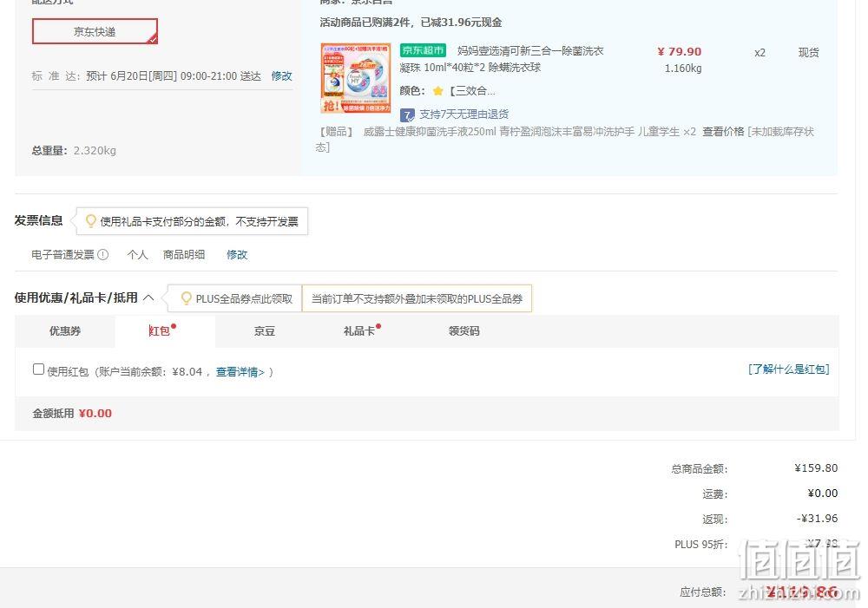Click the 京东超市 green badge
This screenshot has height=608, width=868.
pos(423,51)
